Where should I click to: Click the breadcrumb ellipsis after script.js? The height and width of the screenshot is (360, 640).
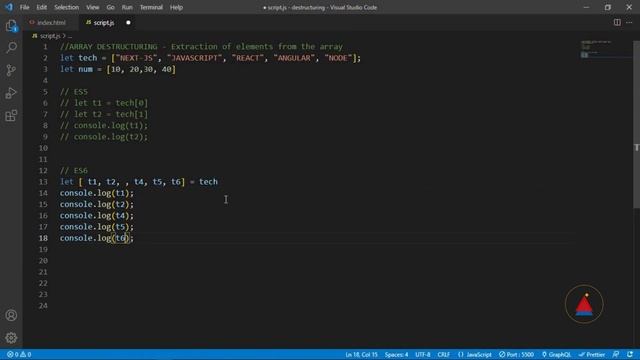(69, 36)
